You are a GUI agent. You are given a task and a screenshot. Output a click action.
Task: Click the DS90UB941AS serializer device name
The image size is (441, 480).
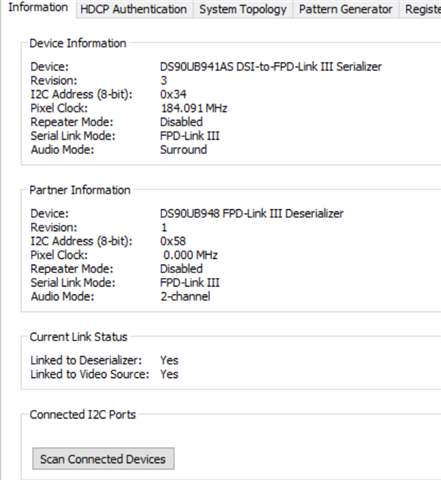(271, 67)
